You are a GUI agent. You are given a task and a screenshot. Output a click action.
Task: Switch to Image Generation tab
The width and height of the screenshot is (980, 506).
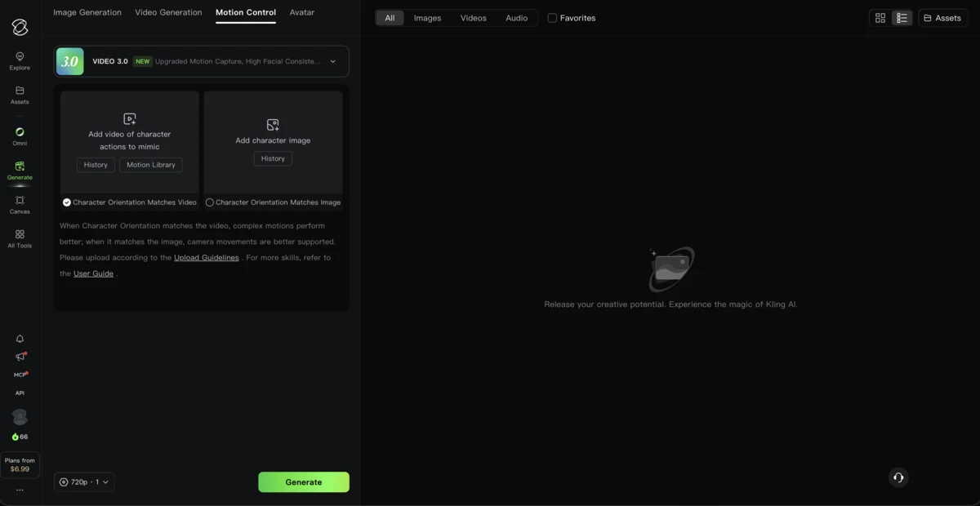click(87, 12)
